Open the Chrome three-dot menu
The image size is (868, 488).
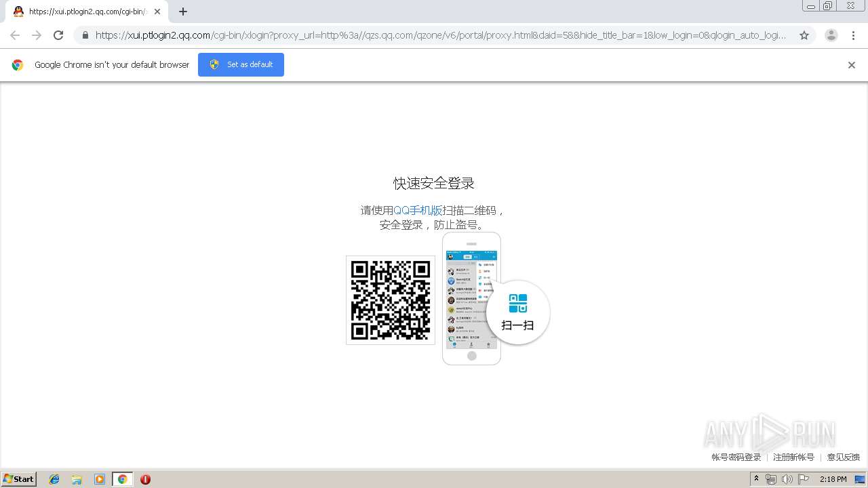pos(854,35)
